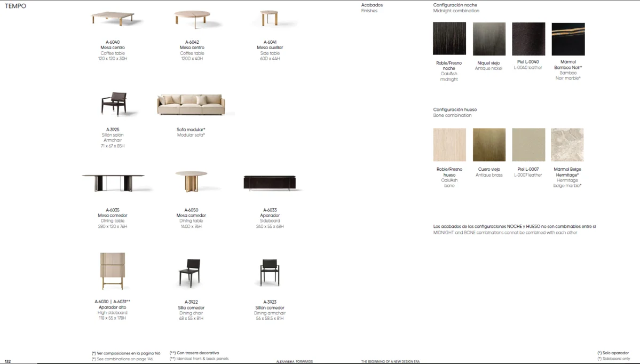This screenshot has width=640, height=364.
Task: Select the A-3925 armchair image
Action: click(x=113, y=104)
